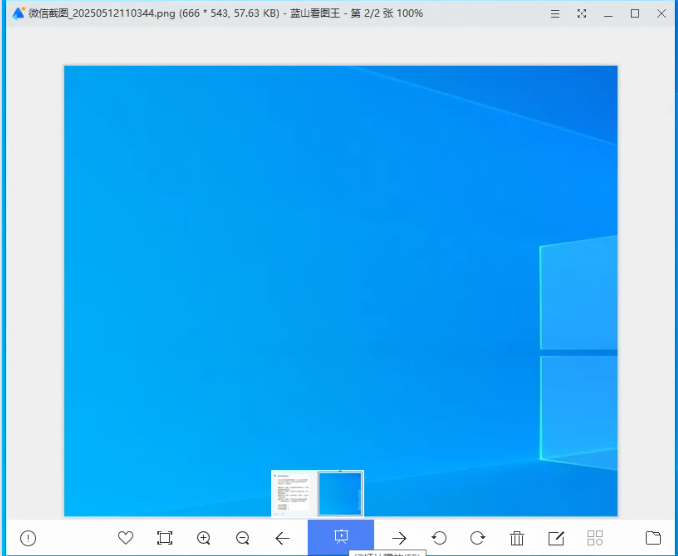Favorite the image with the heart icon
Viewport: 678px width, 556px height.
(125, 538)
